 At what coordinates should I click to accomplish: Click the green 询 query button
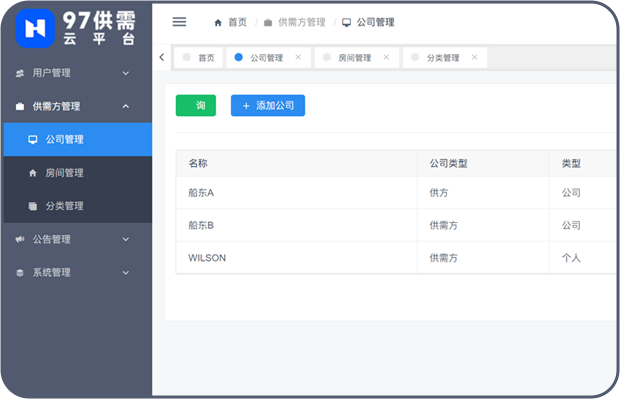(x=196, y=106)
